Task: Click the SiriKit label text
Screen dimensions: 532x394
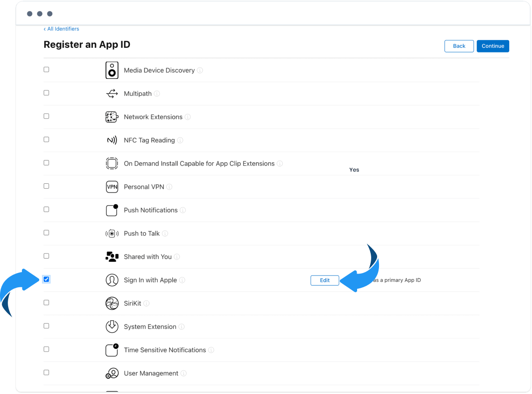Action: (x=133, y=303)
